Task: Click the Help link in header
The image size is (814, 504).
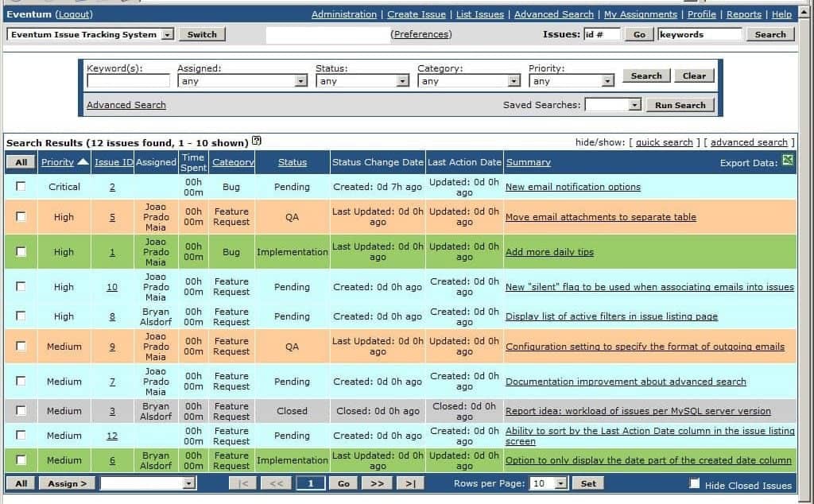Action: point(781,14)
